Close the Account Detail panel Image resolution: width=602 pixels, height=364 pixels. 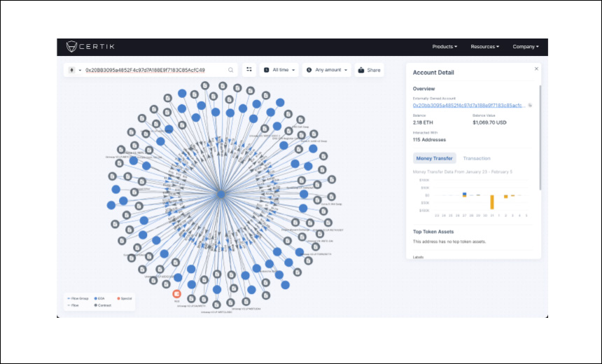click(536, 69)
